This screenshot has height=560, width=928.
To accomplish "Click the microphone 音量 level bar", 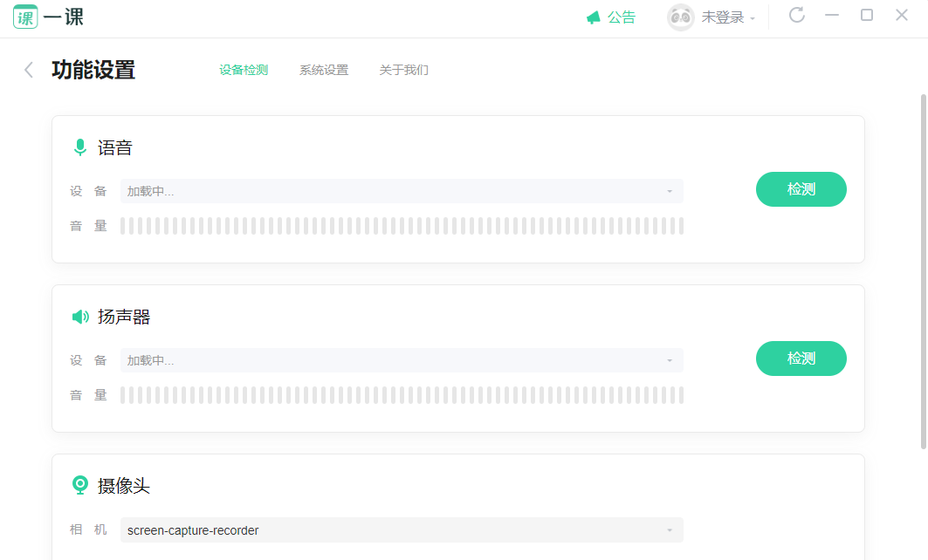I will coord(402,226).
